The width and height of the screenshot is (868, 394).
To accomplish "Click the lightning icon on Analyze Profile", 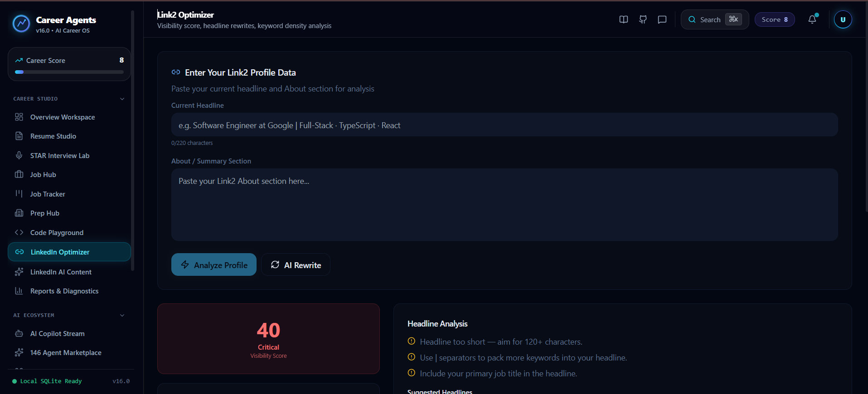I will tap(185, 264).
